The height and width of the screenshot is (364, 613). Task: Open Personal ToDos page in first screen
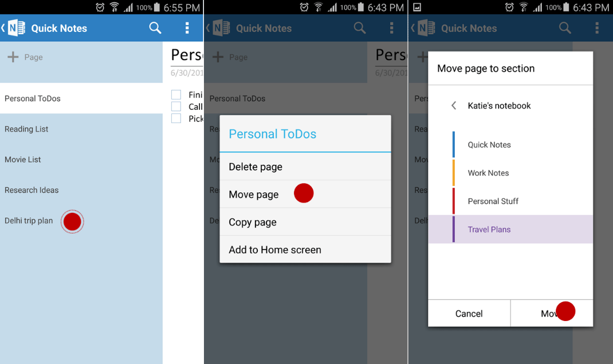(x=81, y=98)
